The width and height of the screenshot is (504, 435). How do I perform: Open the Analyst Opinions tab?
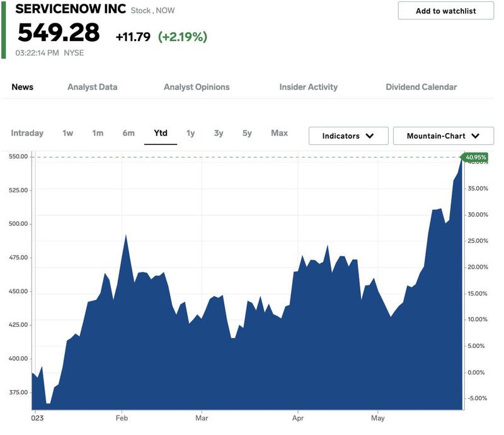197,87
